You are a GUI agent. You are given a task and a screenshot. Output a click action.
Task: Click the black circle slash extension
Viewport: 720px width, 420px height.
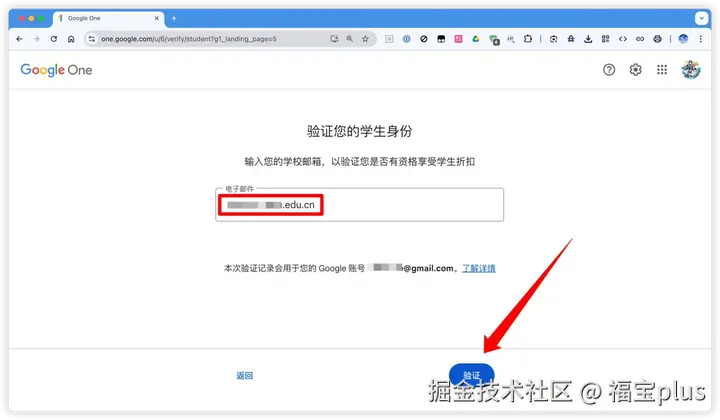pos(424,39)
